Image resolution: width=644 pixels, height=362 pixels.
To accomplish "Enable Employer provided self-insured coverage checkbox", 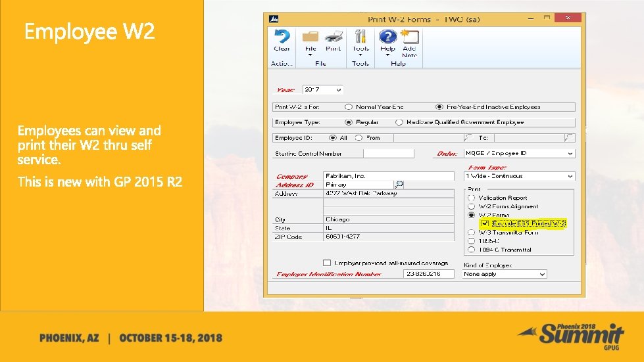I will (x=327, y=263).
